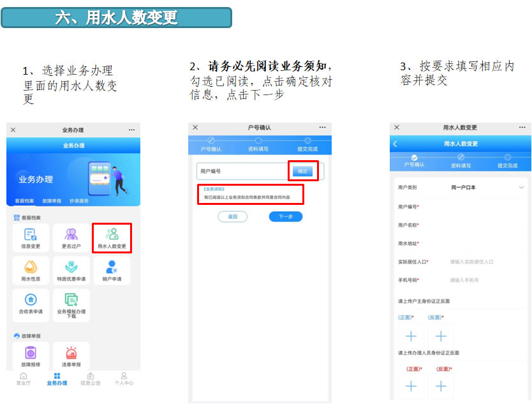The image size is (532, 404).
Task: Tick the agree-to-业务须知 terms checkbox
Action: coord(200,198)
